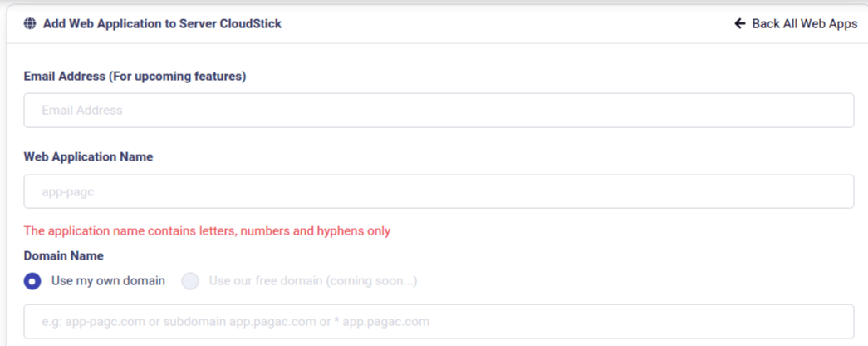This screenshot has width=868, height=346.
Task: Select the Use my own domain radio button
Action: pyautogui.click(x=32, y=281)
